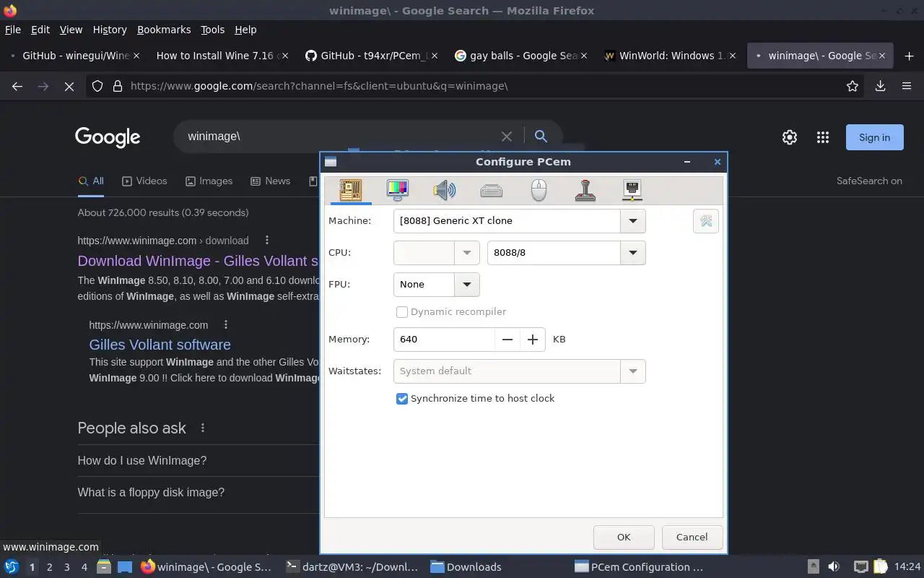Image resolution: width=924 pixels, height=578 pixels.
Task: Click OK in Configure PCem dialog
Action: [x=624, y=537]
